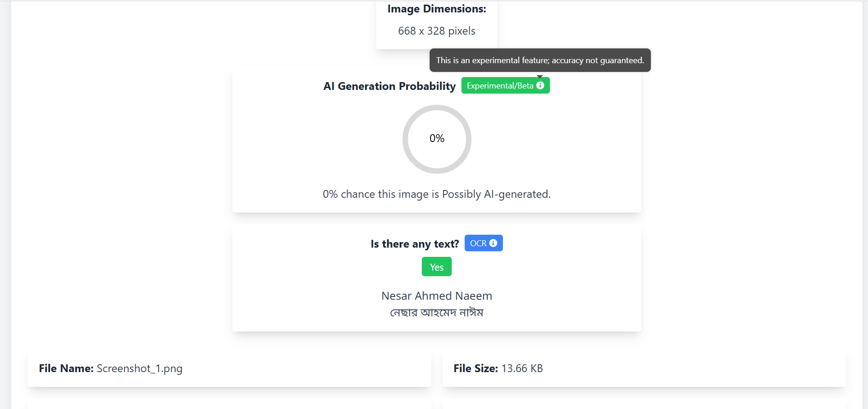Viewport: 868px width, 409px height.
Task: Click the green Yes label
Action: [437, 267]
